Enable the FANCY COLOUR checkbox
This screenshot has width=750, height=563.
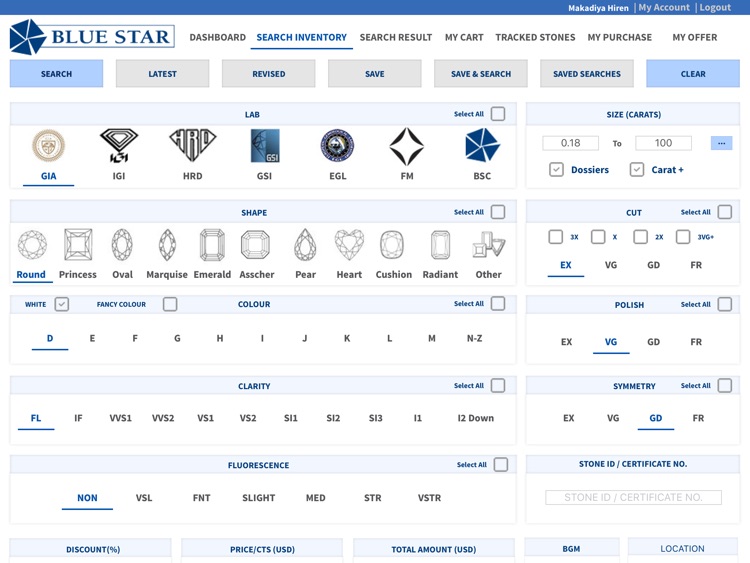[170, 304]
